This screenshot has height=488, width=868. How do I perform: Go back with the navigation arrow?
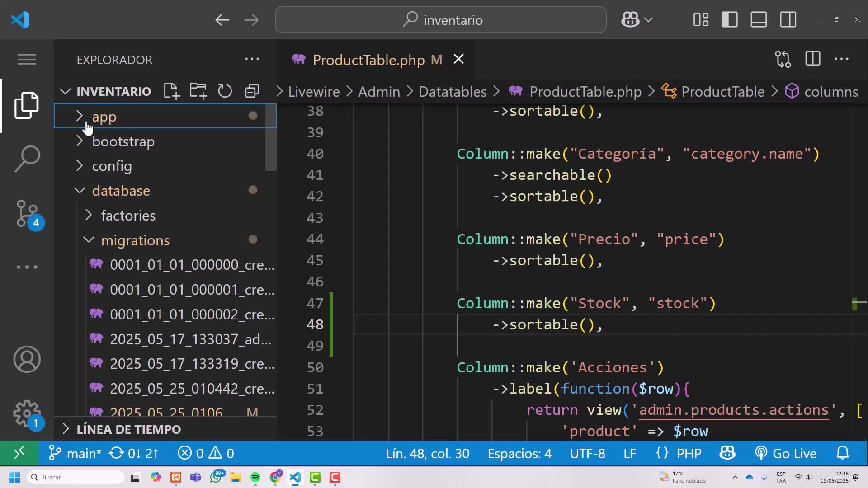click(222, 20)
